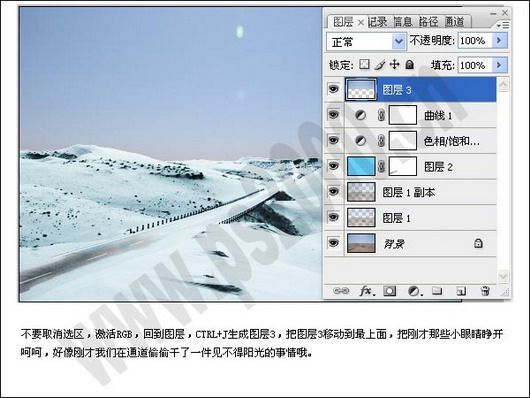Select the 图层 1 副本 thumbnail
This screenshot has width=530, height=398.
361,192
